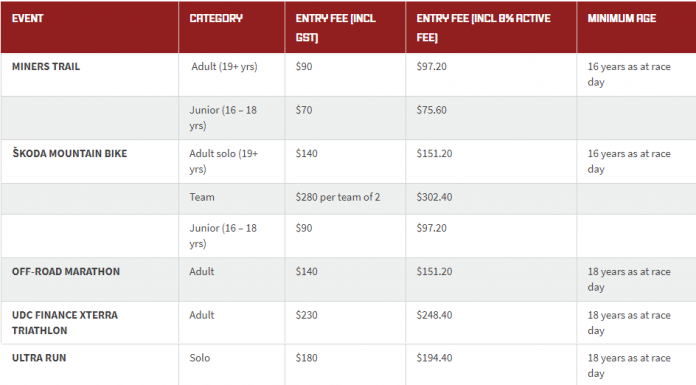Select the Adult solo (19+ yrs) category
This screenshot has height=385, width=696.
pos(223,161)
